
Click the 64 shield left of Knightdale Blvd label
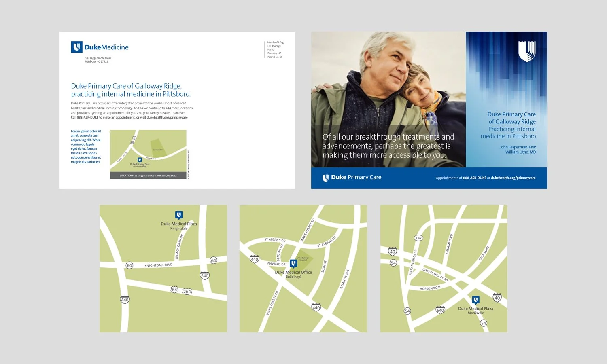(x=129, y=265)
